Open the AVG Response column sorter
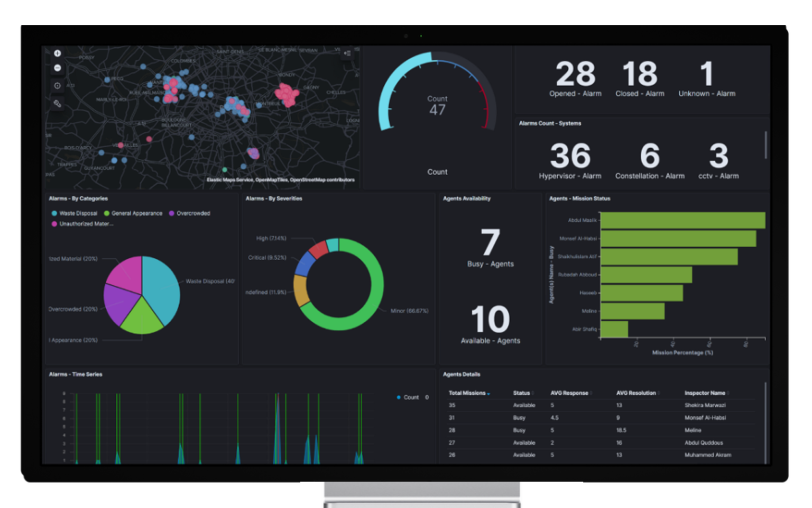Viewport: 812px width, 508px height. 591,393
